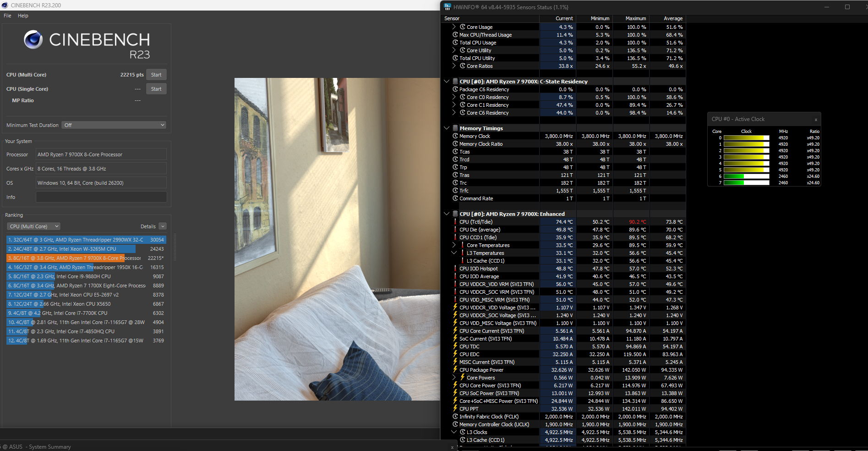Click the Maximum column header in HWiNFO
The image size is (868, 451).
tap(631, 18)
